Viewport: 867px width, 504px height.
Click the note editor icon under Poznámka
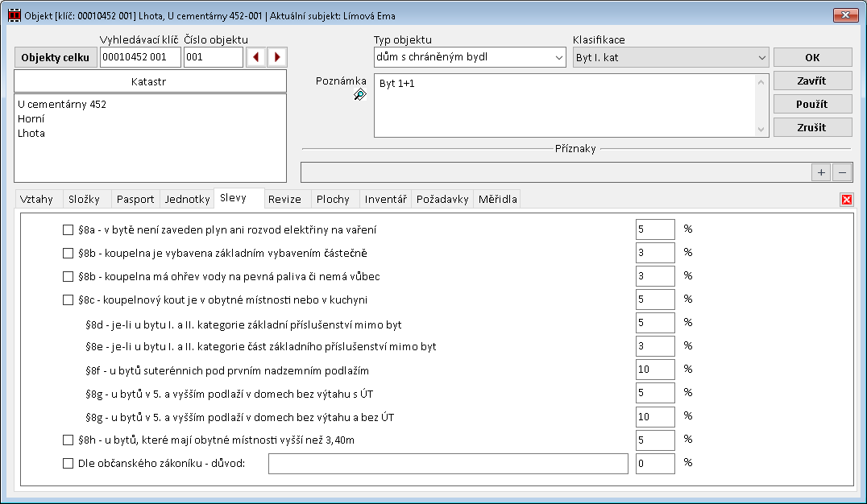coord(359,95)
